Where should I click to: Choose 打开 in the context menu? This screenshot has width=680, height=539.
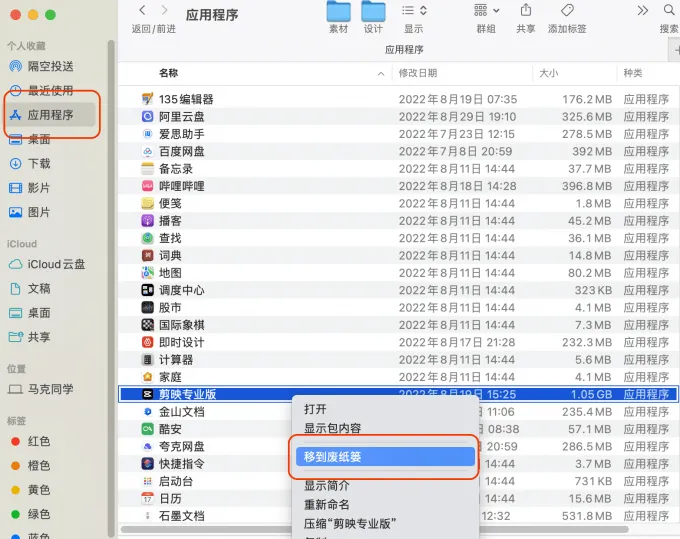click(x=384, y=409)
